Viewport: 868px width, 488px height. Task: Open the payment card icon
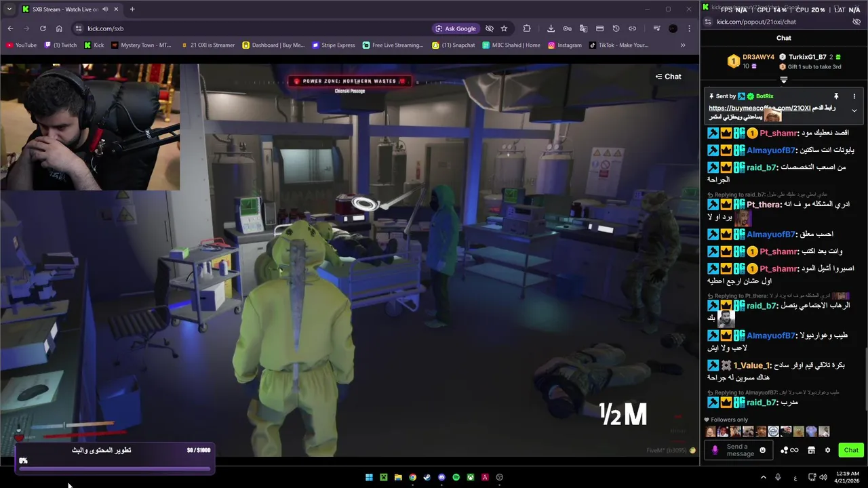599,28
